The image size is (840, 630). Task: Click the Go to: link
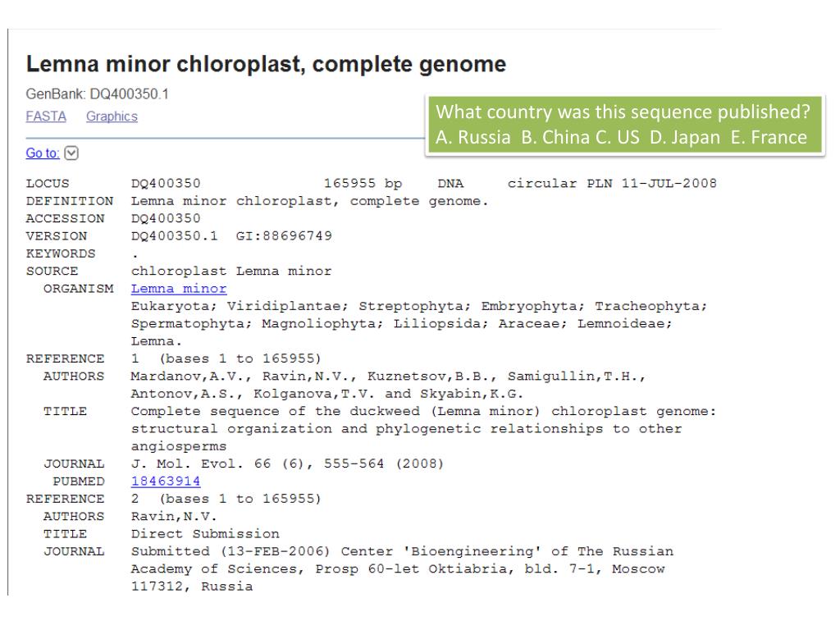(43, 153)
